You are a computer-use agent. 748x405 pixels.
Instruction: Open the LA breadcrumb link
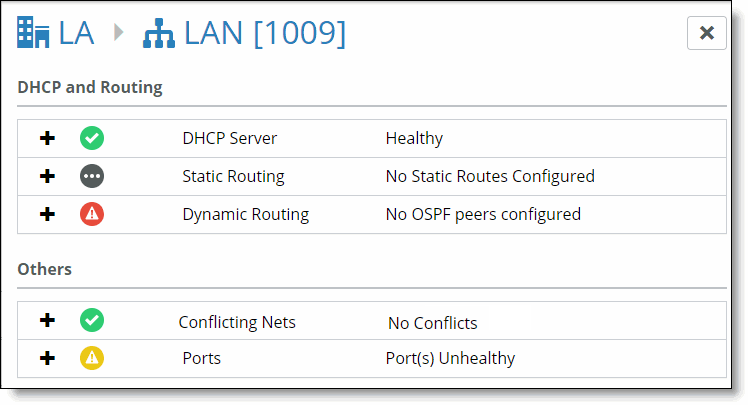click(76, 33)
